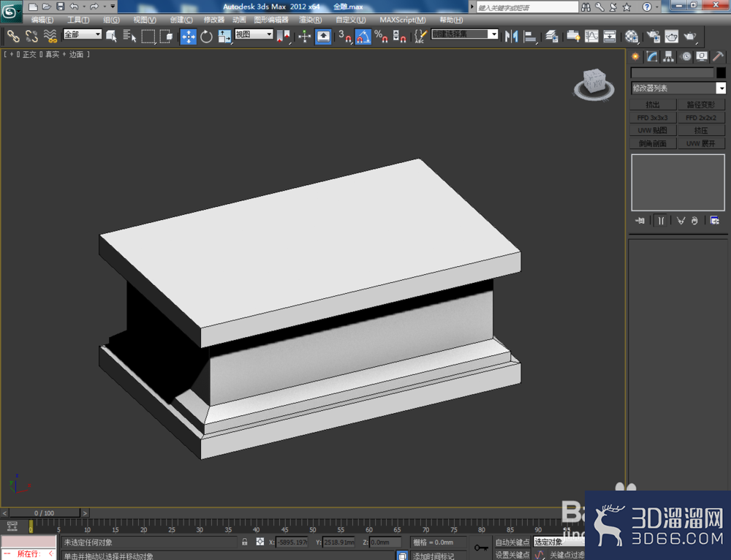The image size is (731, 560).
Task: Open the Material Editor sphere icon
Action: point(632,37)
